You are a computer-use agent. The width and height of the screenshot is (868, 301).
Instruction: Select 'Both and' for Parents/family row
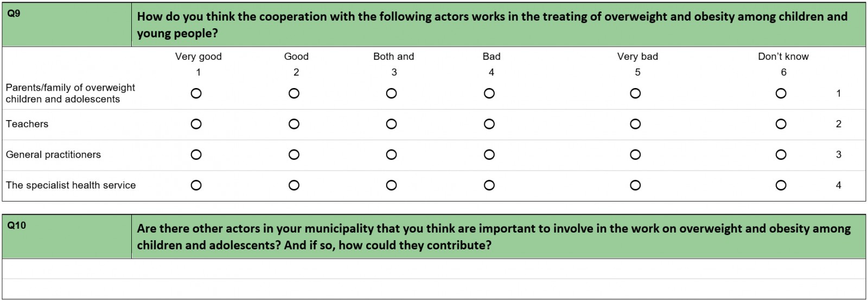(392, 93)
